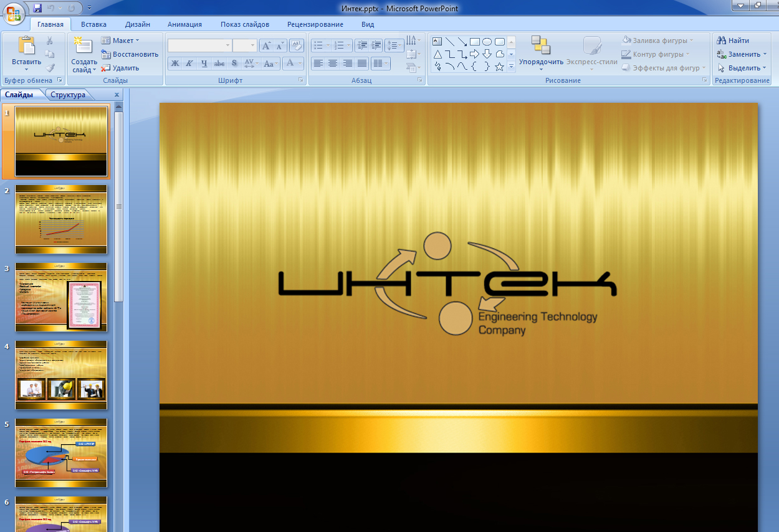
Task: Open the font name dropdown
Action: (x=227, y=45)
